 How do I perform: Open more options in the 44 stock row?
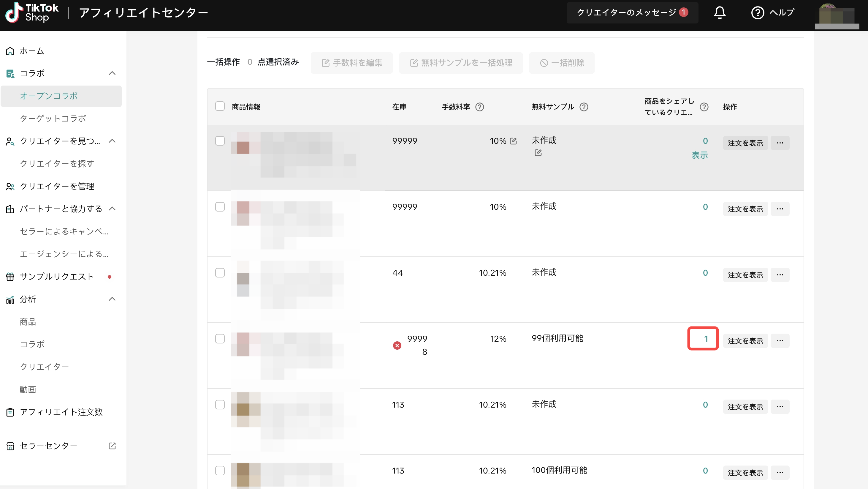pyautogui.click(x=780, y=275)
